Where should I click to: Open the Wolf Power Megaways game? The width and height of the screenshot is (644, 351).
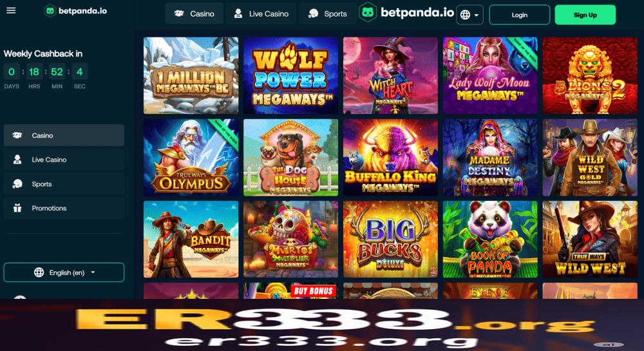tap(290, 75)
